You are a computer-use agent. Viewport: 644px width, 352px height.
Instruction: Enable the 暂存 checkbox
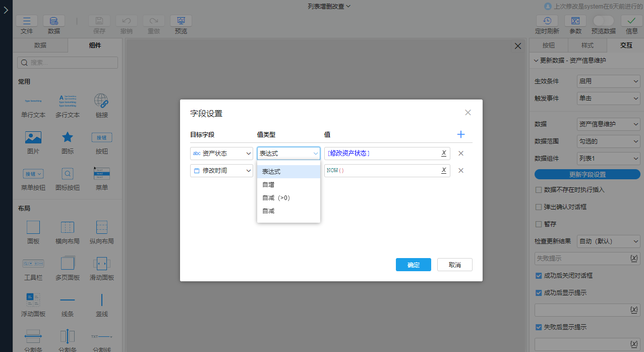[538, 224]
